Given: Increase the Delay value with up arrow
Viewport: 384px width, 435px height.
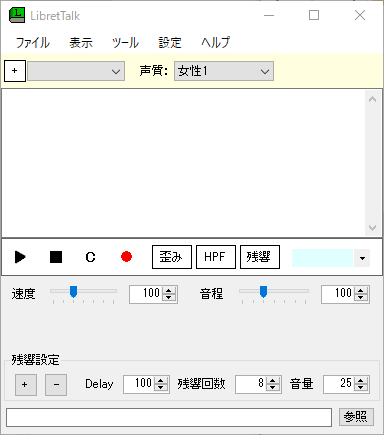Looking at the screenshot, I should (x=161, y=380).
